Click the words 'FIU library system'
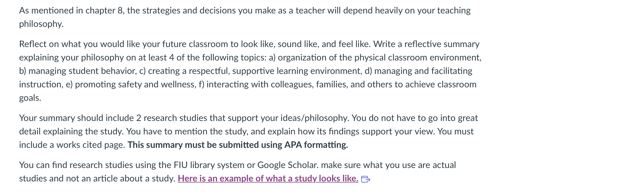Viewport: 644px width, 196px height. pos(209,165)
